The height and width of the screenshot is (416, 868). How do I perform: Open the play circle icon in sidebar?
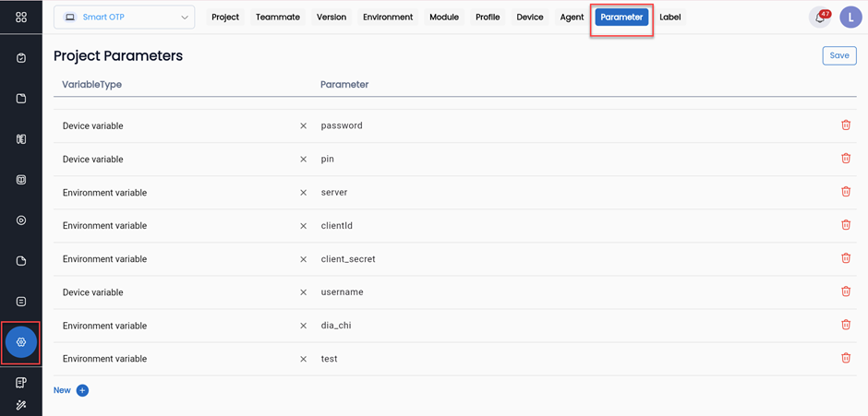[x=21, y=220]
